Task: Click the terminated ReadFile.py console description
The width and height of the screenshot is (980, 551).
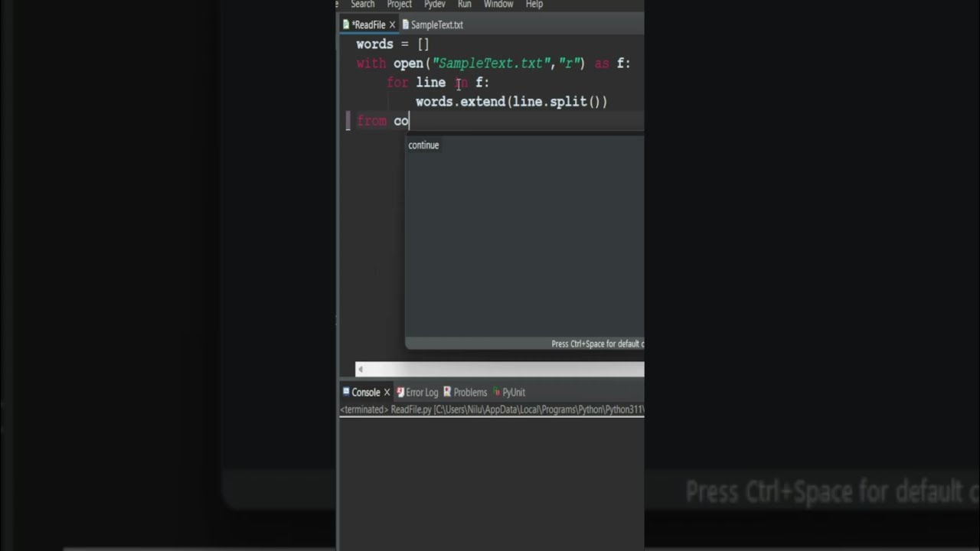Action: tap(492, 409)
